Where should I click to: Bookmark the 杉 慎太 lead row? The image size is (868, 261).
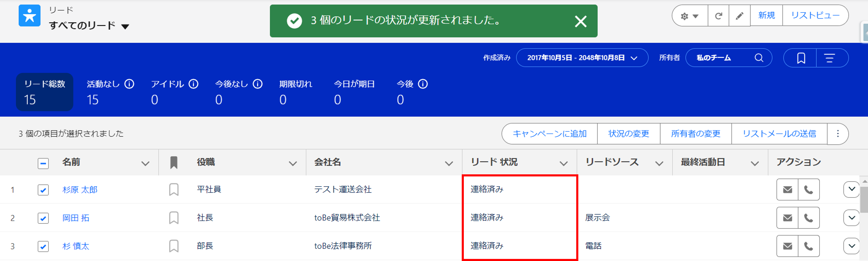point(174,246)
